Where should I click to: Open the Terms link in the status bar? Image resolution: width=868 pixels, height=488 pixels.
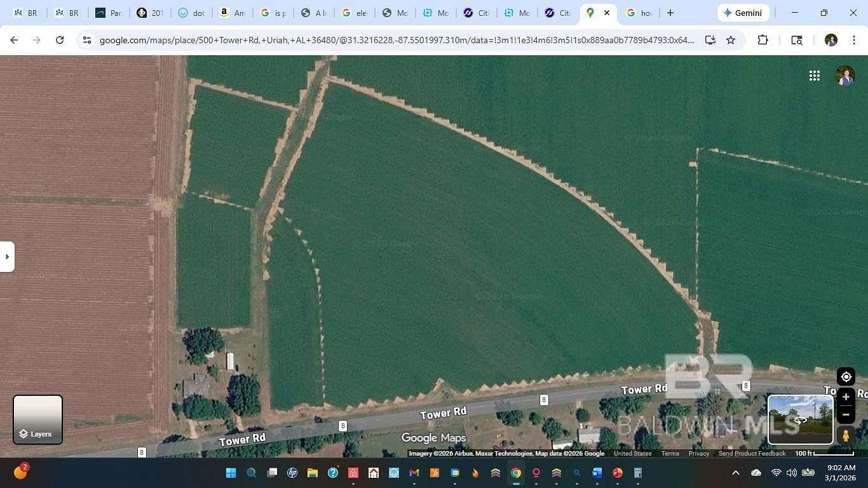pos(669,453)
